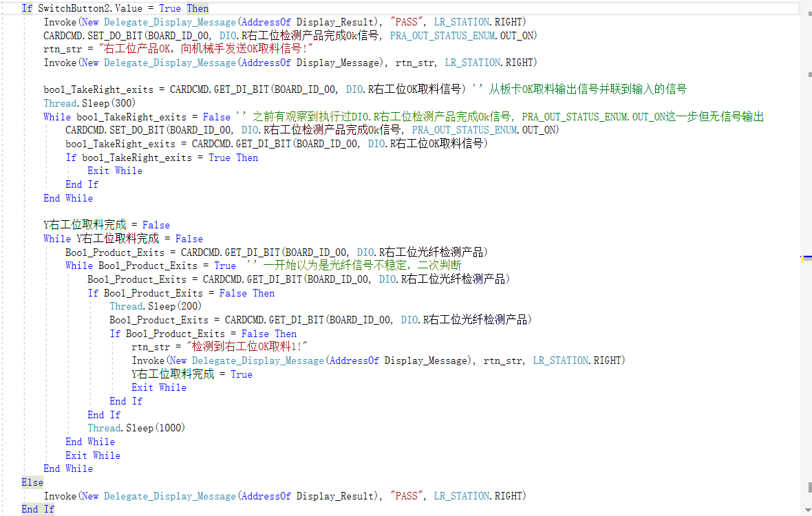Viewport: 812px width, 516px height.
Task: Click the 'Thread.Sleep(200)' statement
Action: click(156, 306)
